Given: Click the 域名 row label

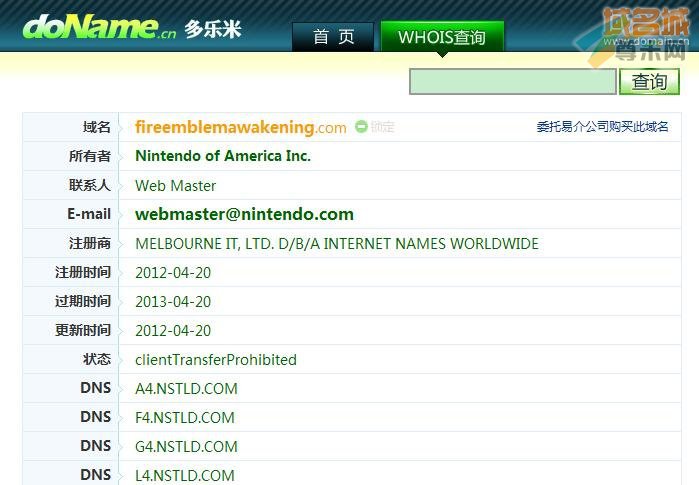Looking at the screenshot, I should point(97,127).
